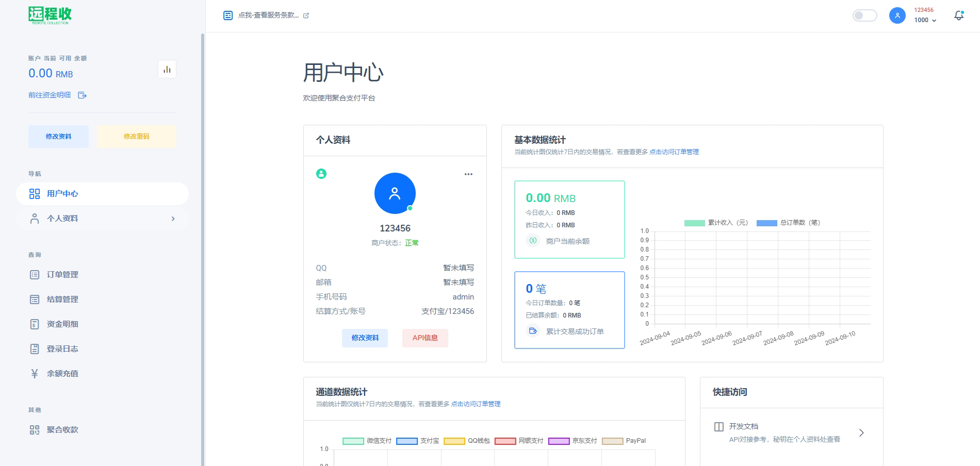Toggle the switch in the top bar

point(864,15)
